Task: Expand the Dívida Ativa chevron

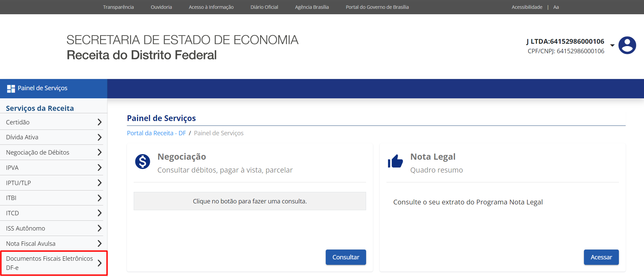Action: coord(99,137)
